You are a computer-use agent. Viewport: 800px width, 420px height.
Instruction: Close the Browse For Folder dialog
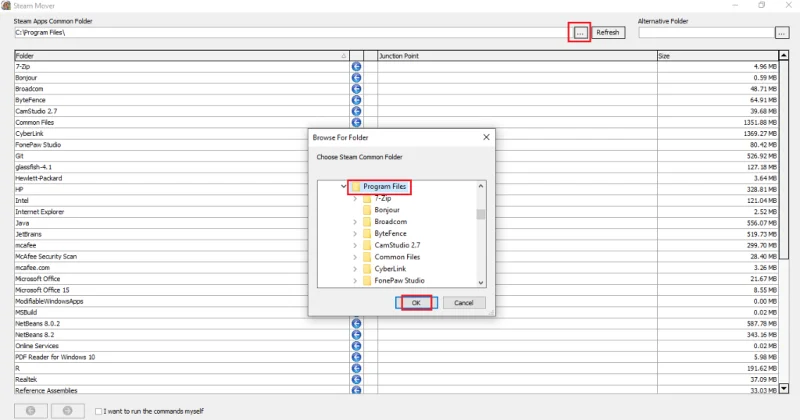click(x=486, y=137)
